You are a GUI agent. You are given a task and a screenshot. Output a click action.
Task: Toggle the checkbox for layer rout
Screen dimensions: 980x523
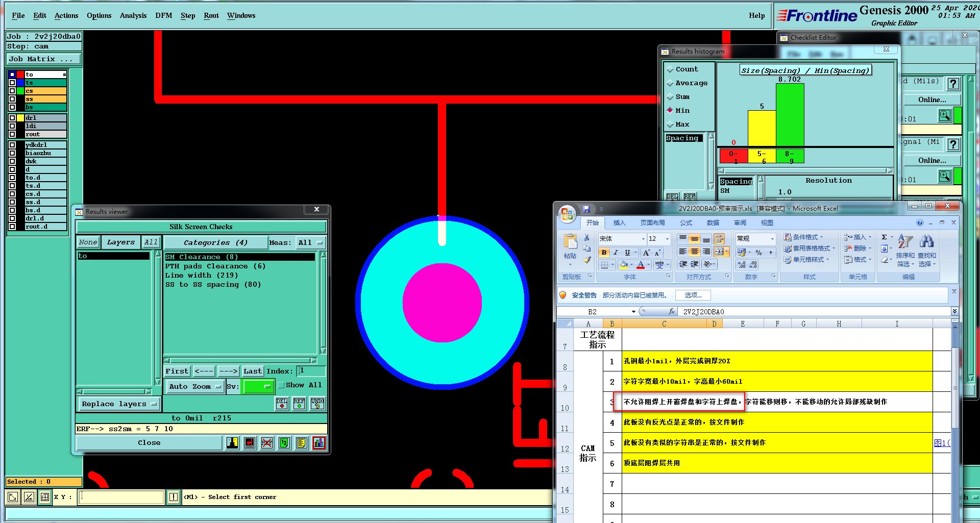tap(12, 134)
